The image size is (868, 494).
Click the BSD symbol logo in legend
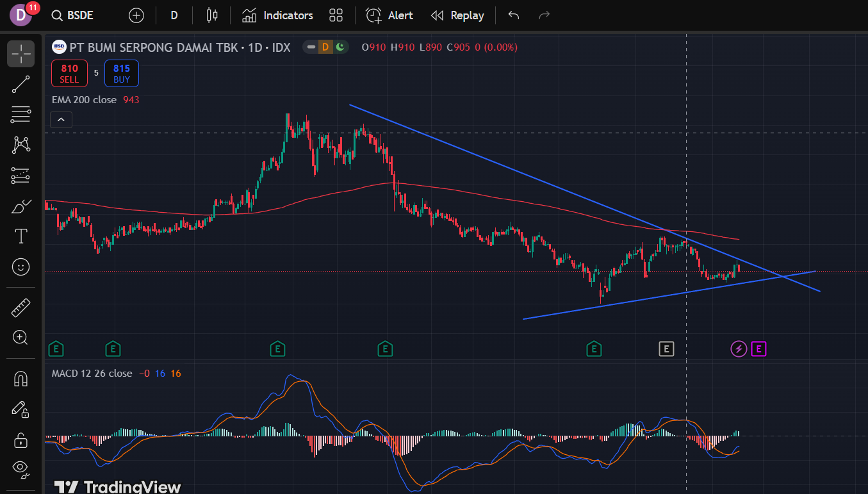click(59, 47)
